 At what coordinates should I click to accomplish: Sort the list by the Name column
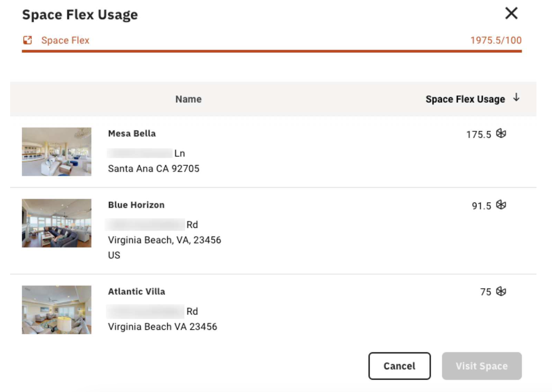tap(188, 99)
